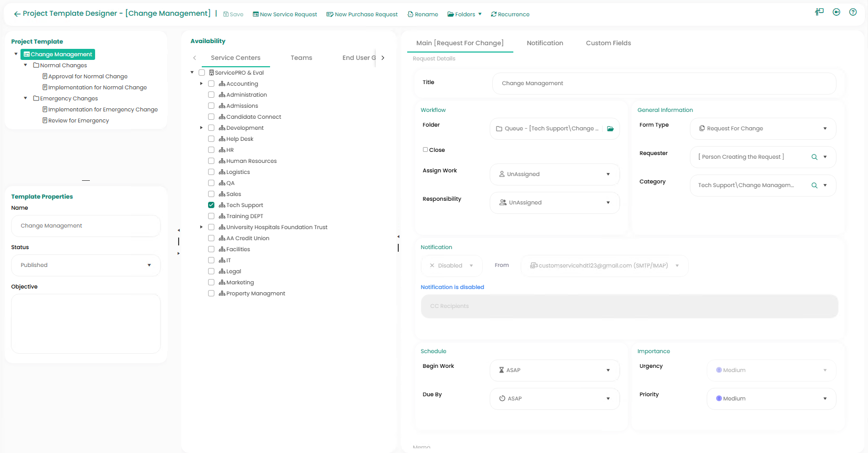Toggle the Close checkbox under Workflow
The width and height of the screenshot is (868, 453).
(x=426, y=150)
